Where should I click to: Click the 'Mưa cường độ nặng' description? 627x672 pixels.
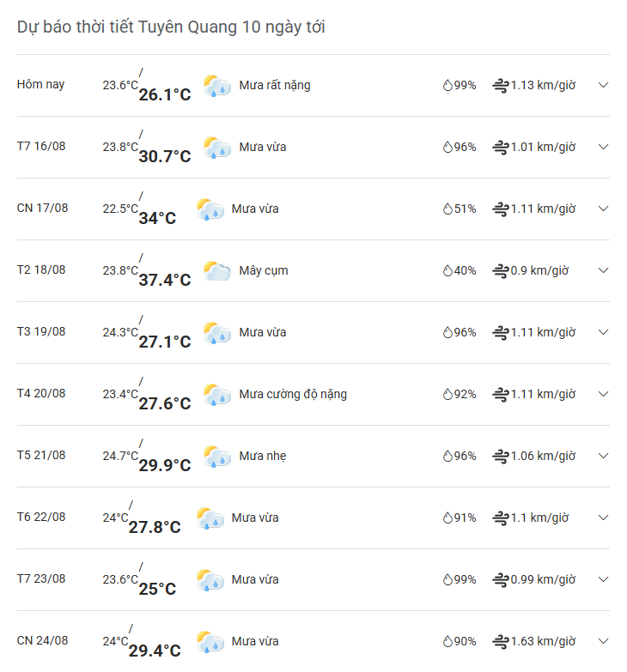(293, 394)
